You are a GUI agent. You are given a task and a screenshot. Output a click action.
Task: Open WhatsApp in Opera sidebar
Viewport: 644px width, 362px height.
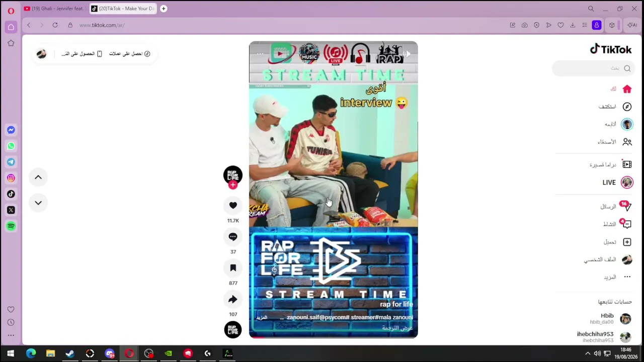pos(11,146)
